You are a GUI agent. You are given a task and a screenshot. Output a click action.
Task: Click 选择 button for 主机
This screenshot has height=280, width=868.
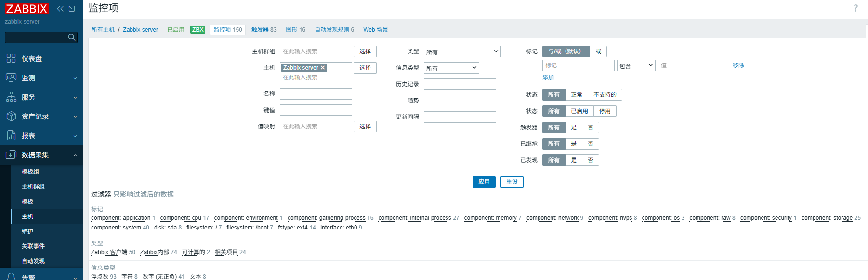pos(365,68)
